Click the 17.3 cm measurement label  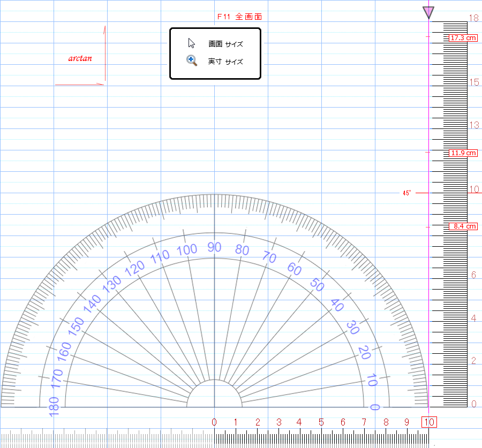tap(463, 38)
